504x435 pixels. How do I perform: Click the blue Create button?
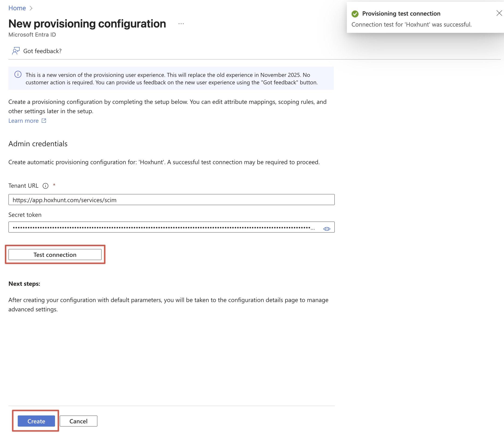click(36, 421)
